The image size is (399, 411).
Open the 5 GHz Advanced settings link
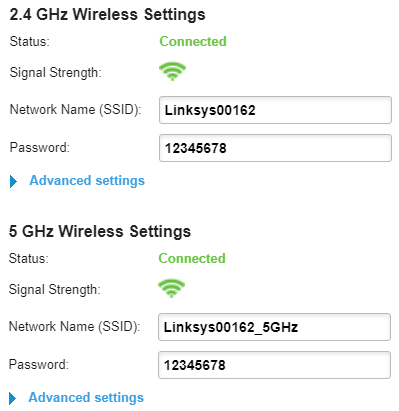tap(86, 398)
